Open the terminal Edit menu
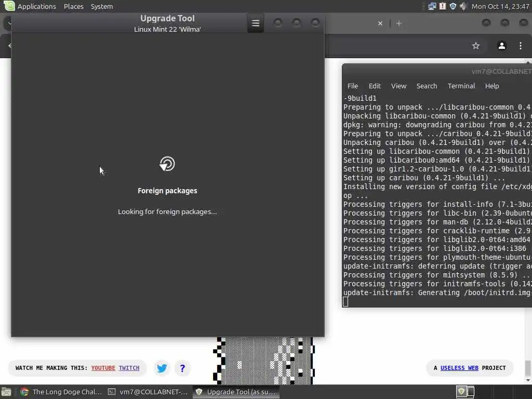The height and width of the screenshot is (399, 532). point(375,86)
